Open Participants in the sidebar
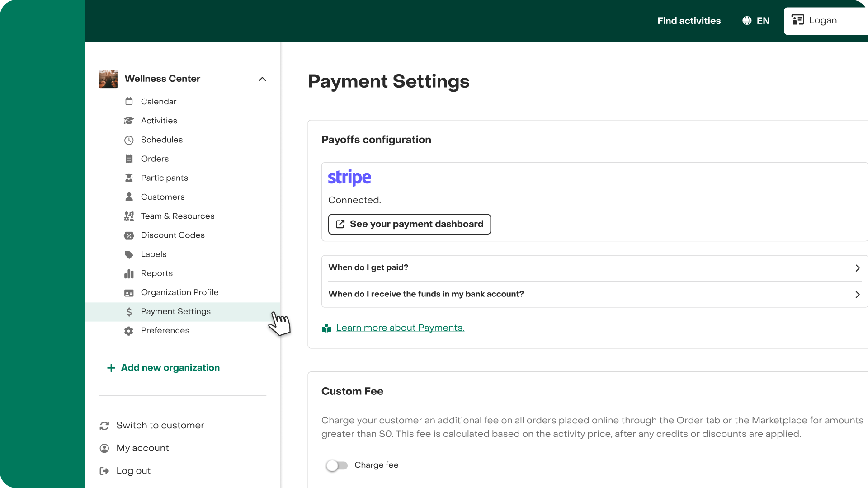Image resolution: width=868 pixels, height=488 pixels. (164, 178)
